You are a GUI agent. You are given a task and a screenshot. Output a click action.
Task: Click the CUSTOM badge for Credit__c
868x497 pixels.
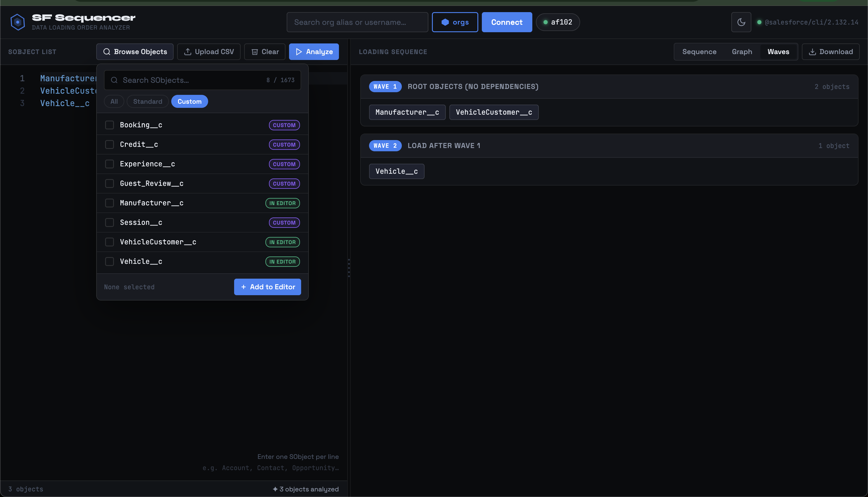(x=284, y=145)
